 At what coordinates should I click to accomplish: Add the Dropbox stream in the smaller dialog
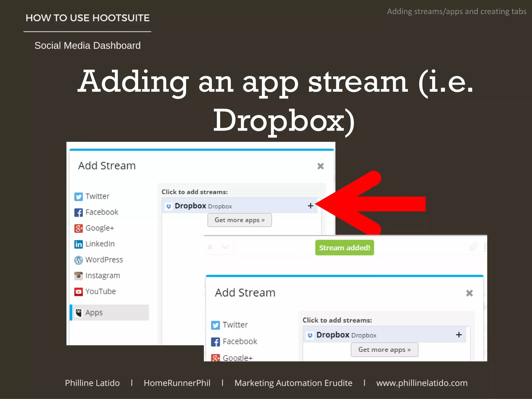click(384, 335)
